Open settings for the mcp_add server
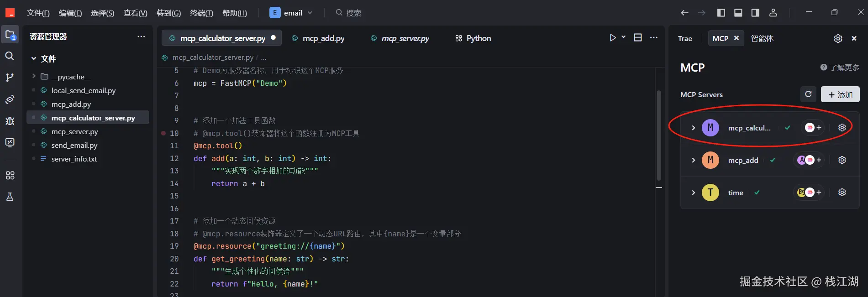The height and width of the screenshot is (297, 868). (842, 160)
